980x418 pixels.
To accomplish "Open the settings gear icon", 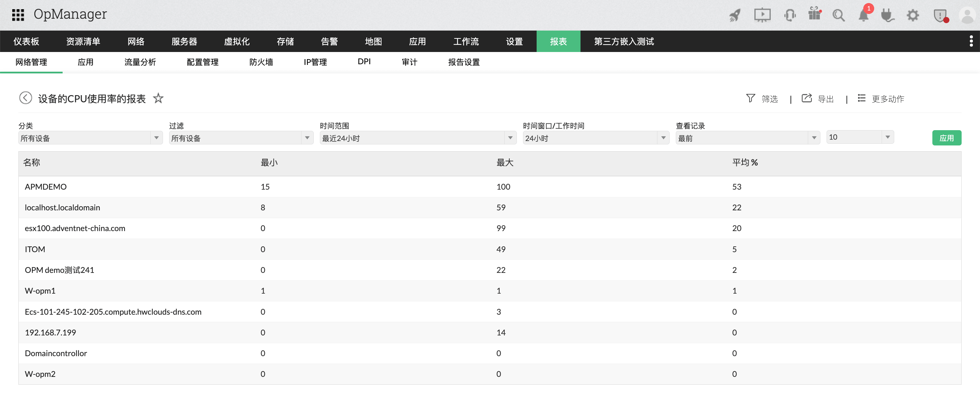I will coord(913,15).
